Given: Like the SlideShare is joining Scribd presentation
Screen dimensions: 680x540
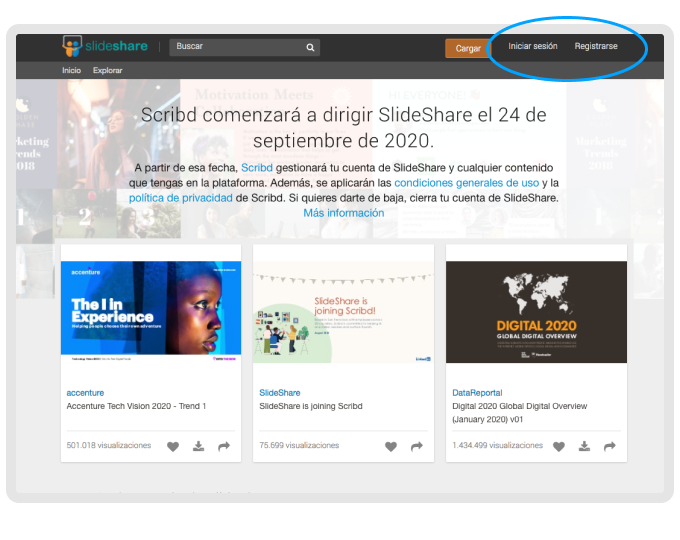Looking at the screenshot, I should (x=391, y=446).
